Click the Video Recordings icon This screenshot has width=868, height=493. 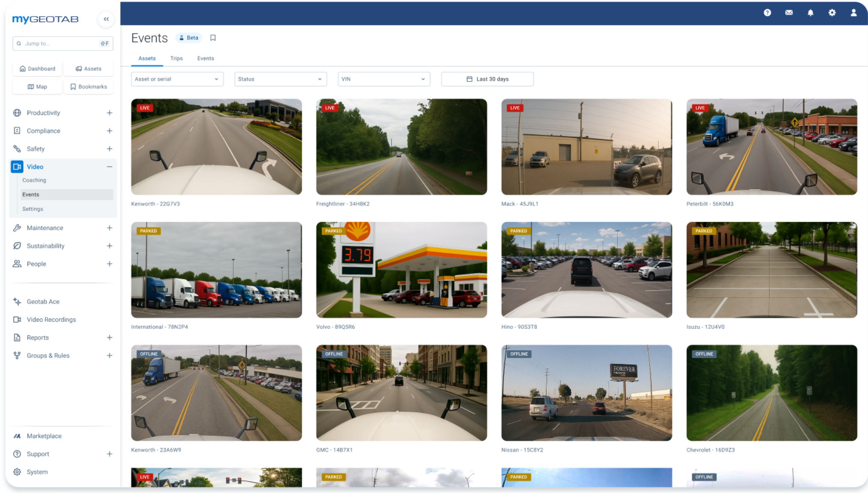click(17, 320)
